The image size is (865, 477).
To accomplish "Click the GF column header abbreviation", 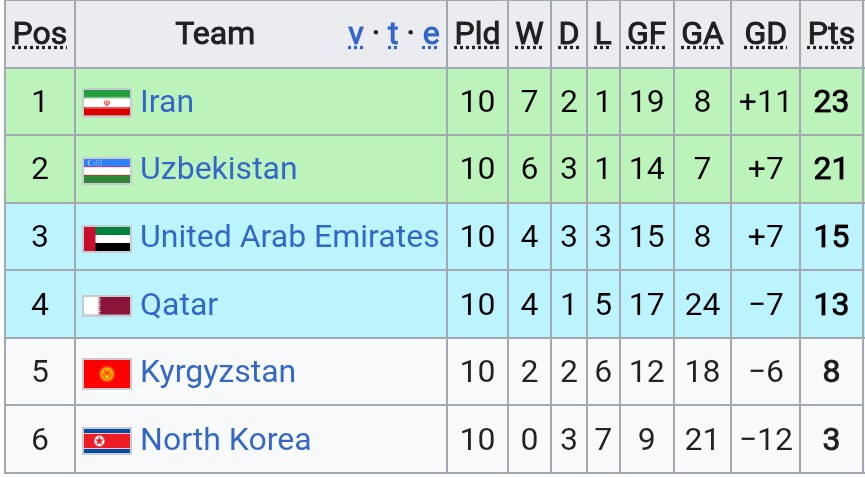I will click(647, 34).
